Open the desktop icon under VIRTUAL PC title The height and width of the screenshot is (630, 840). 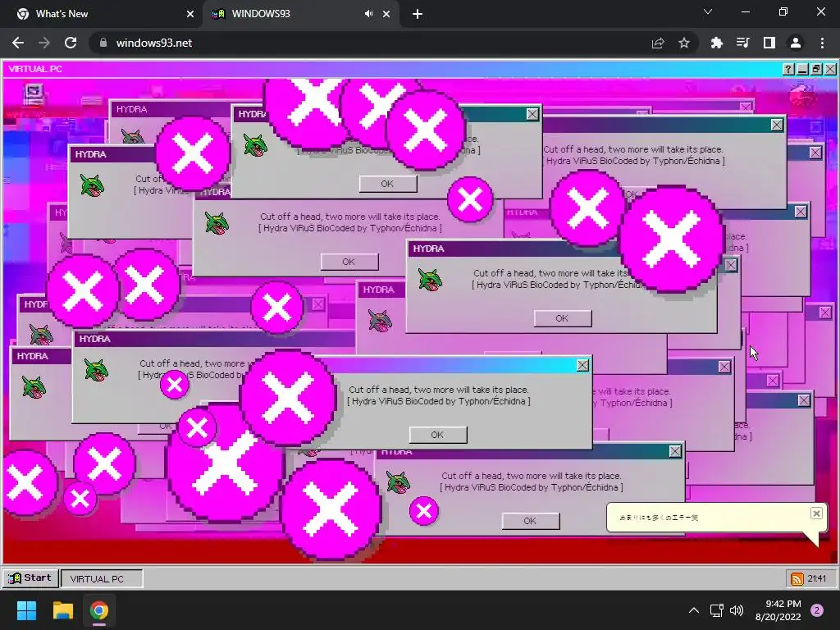pos(34,94)
